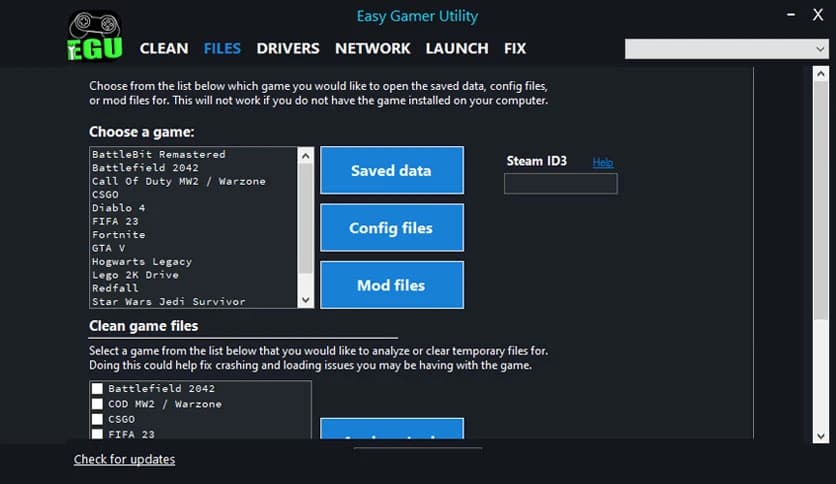Screen dimensions: 836x484
Task: Check for updates link at bottom
Action: pyautogui.click(x=124, y=459)
